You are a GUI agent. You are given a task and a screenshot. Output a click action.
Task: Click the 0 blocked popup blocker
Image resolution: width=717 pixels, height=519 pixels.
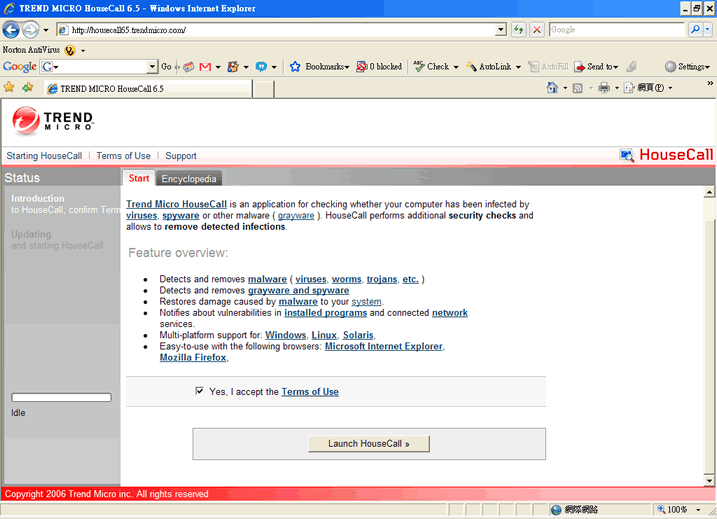click(379, 67)
